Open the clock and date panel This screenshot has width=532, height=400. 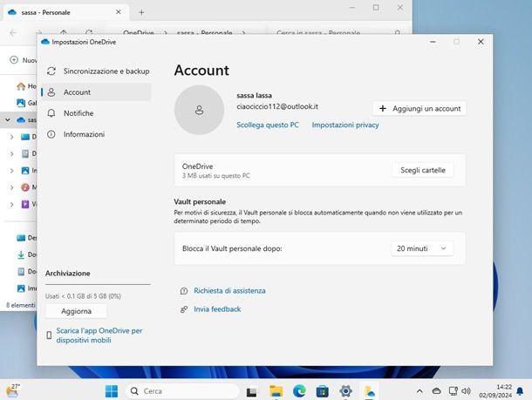[495, 391]
